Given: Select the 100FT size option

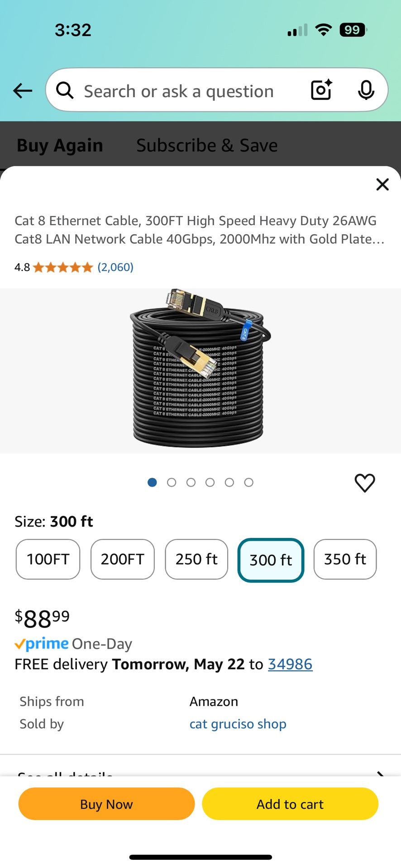Looking at the screenshot, I should pos(48,559).
